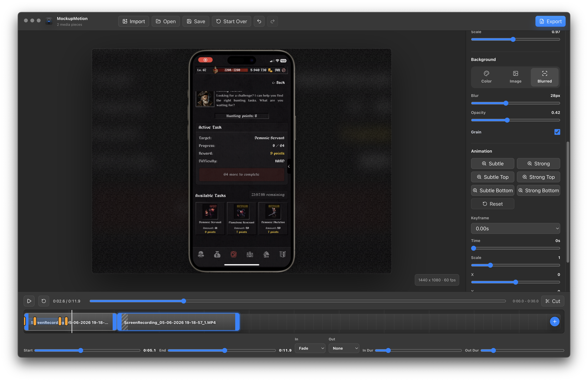Click '64 more to complete' in preview

pyautogui.click(x=241, y=175)
